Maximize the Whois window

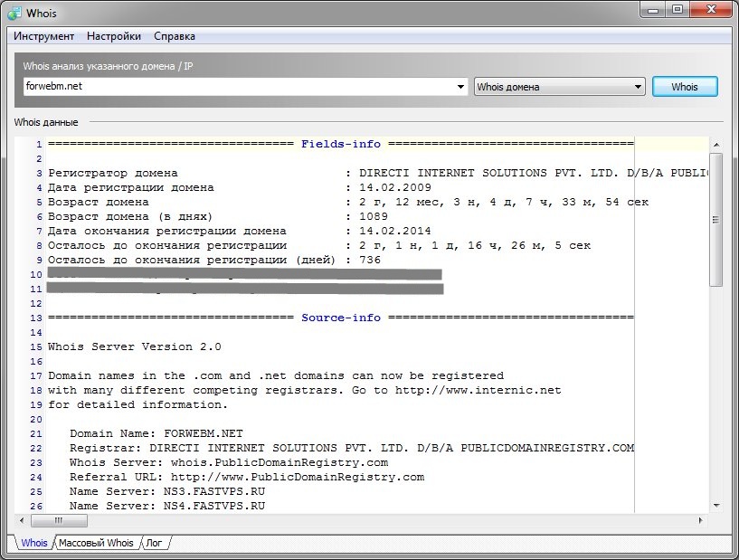[677, 9]
